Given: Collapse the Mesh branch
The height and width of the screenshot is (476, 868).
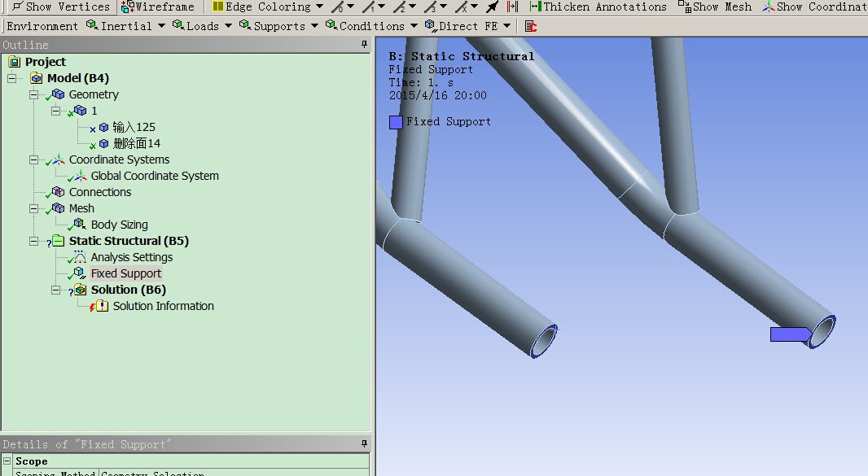Looking at the screenshot, I should [x=33, y=208].
